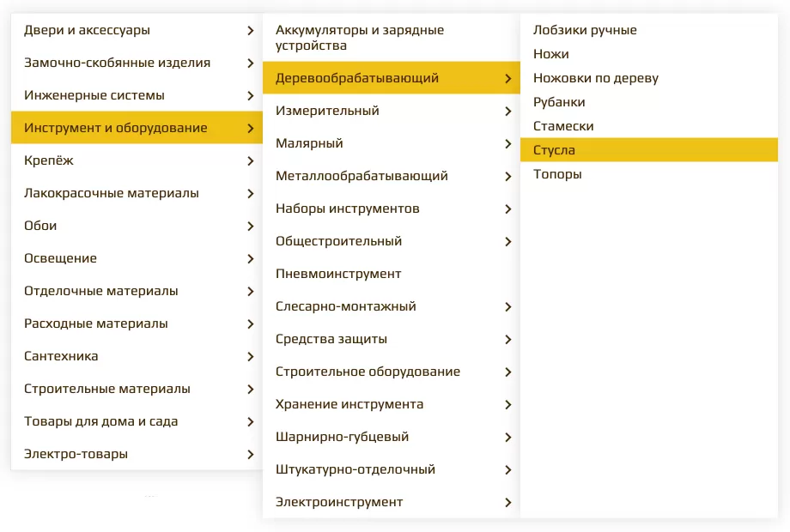790x532 pixels.
Task: Choose Деревообрабатывающий in the submenu
Action: [357, 78]
